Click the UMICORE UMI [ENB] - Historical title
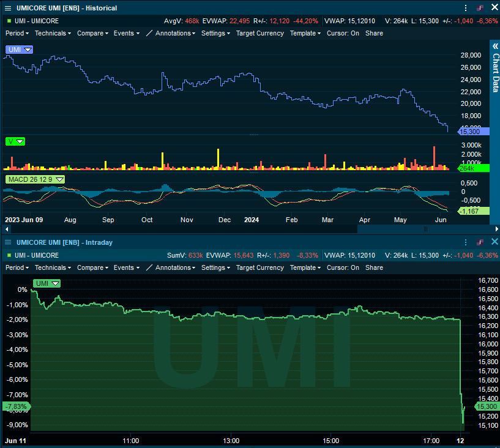 click(x=67, y=9)
